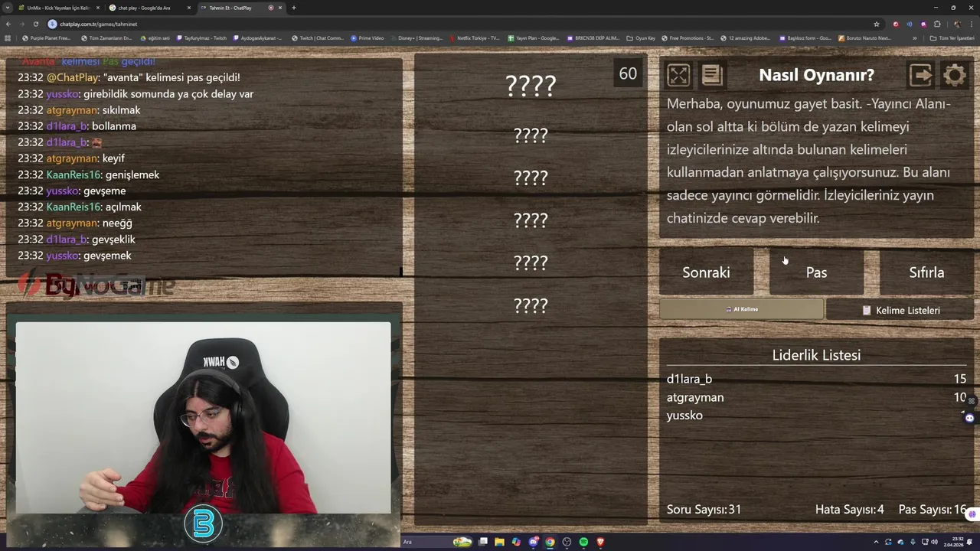980x551 pixels.
Task: Open OBS Studio from the taskbar
Action: (x=567, y=542)
